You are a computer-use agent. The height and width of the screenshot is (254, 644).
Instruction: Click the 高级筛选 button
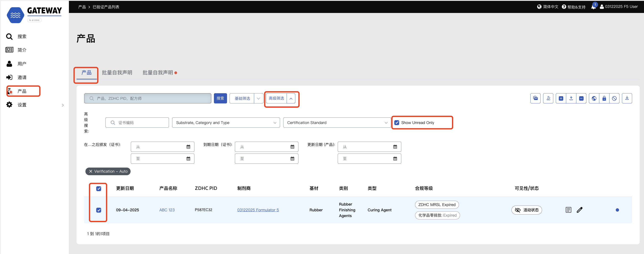(x=276, y=99)
